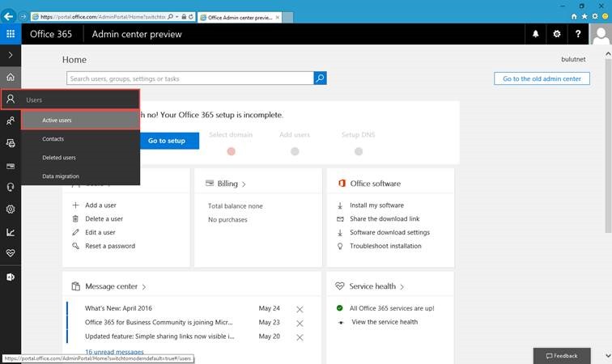Click Reset a password link
Viewport: 612px width, 364px height.
click(x=110, y=246)
